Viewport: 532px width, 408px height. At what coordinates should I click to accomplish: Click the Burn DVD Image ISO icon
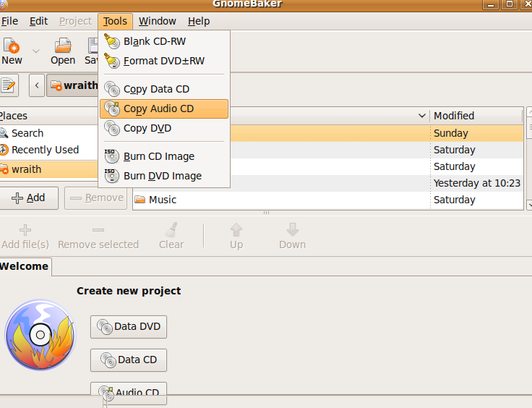click(111, 176)
